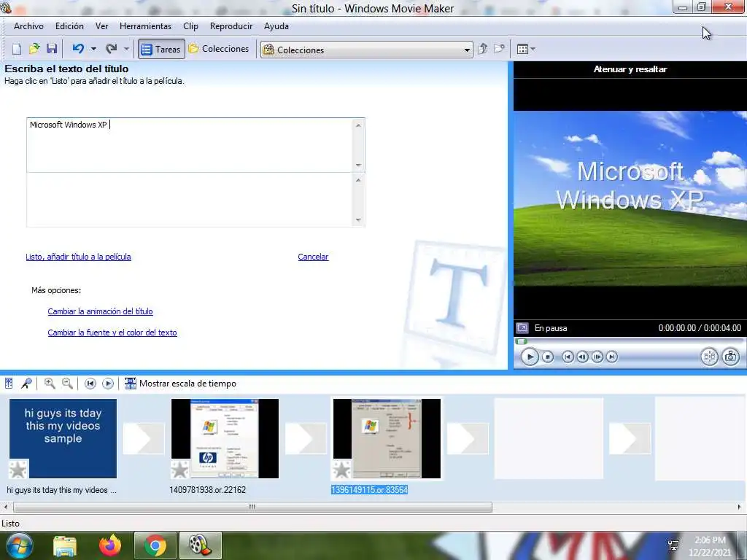Undo the last action
The width and height of the screenshot is (747, 560).
tap(79, 49)
